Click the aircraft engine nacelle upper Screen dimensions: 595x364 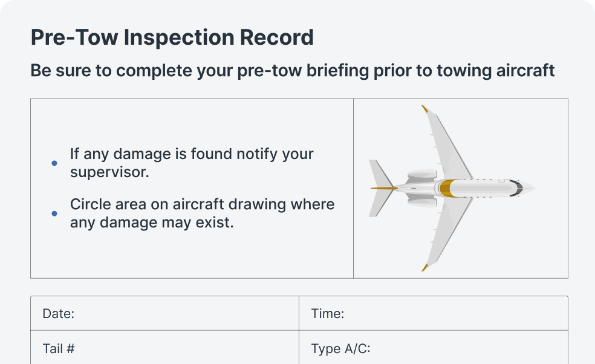click(x=422, y=176)
